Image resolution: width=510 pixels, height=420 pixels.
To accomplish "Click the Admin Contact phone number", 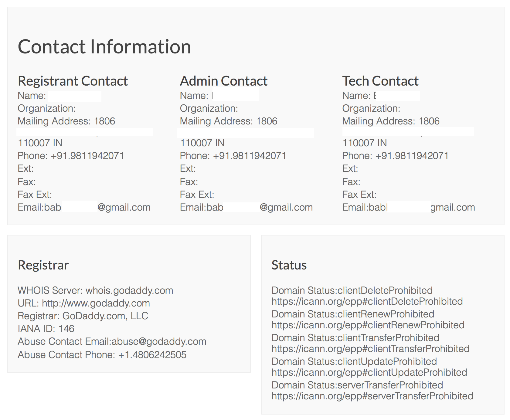I will (x=250, y=156).
